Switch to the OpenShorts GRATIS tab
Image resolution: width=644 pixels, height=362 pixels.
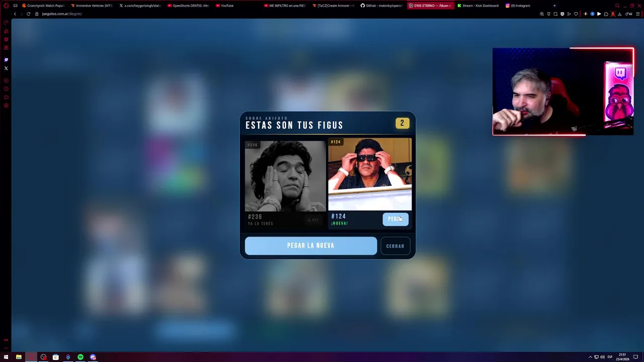[x=188, y=6]
